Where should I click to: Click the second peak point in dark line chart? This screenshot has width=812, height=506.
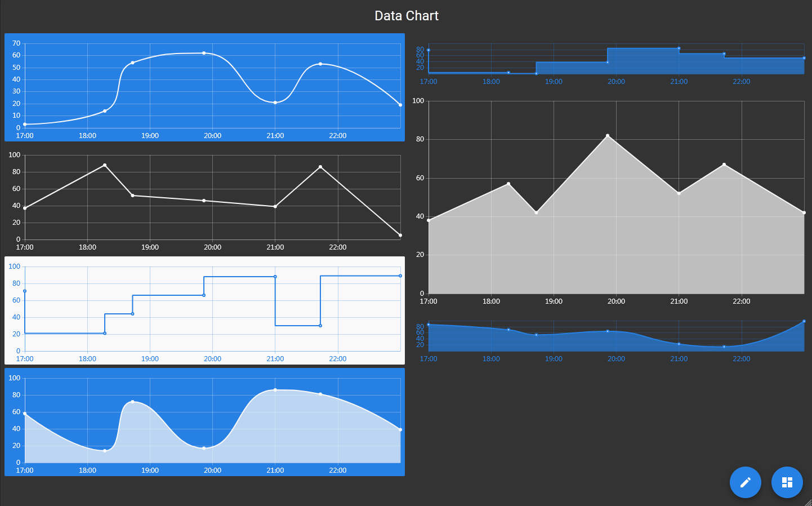point(320,167)
